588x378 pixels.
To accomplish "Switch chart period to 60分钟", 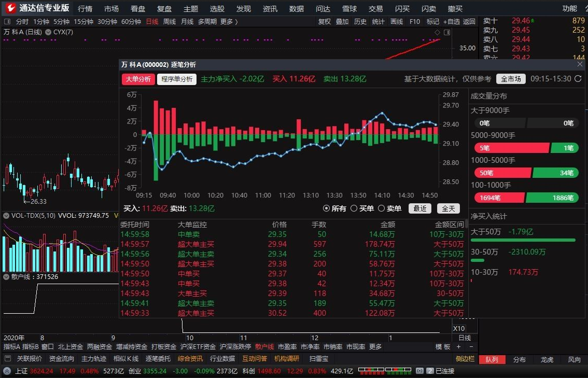I will pyautogui.click(x=131, y=22).
